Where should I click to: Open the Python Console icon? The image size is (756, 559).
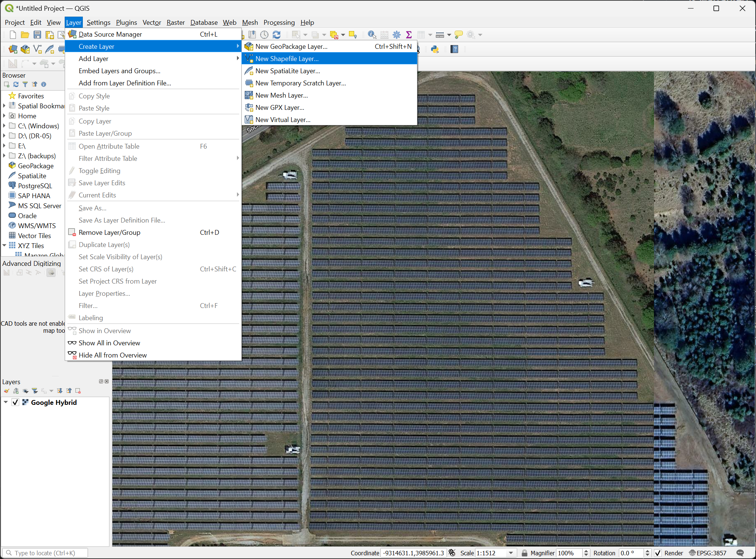pyautogui.click(x=435, y=49)
